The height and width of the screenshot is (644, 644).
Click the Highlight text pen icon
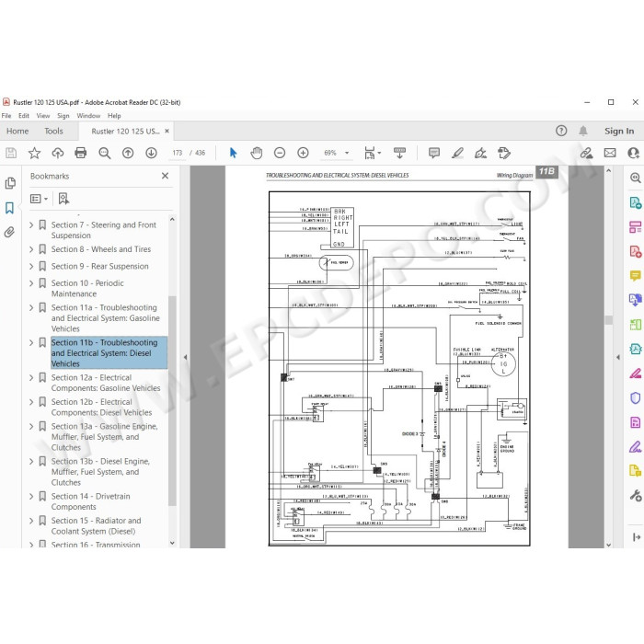(x=457, y=153)
